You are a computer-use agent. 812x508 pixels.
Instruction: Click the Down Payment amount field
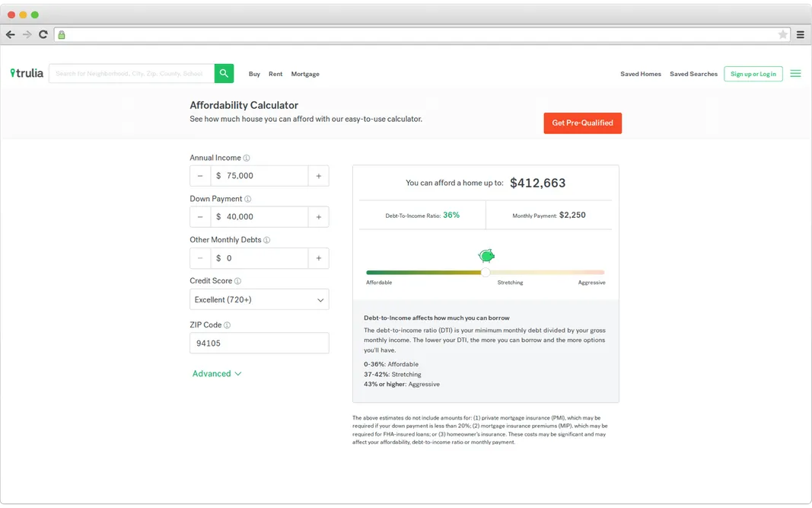260,216
